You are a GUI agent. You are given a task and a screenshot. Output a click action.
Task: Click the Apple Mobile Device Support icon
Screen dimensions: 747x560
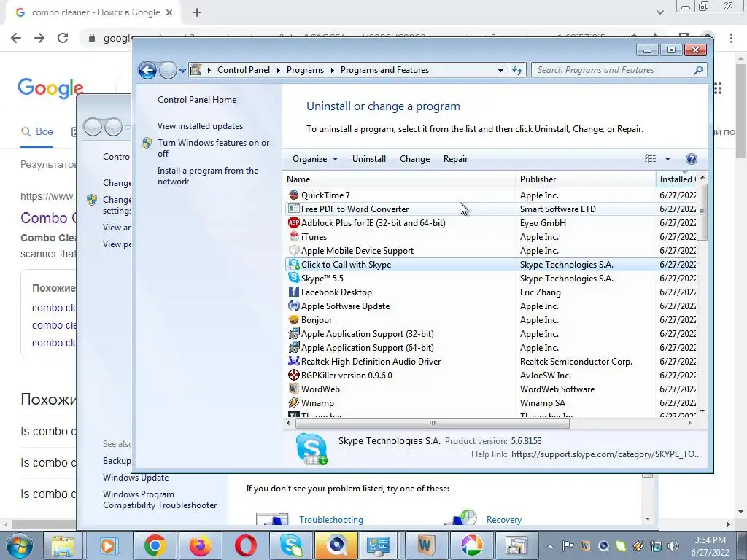tap(294, 251)
